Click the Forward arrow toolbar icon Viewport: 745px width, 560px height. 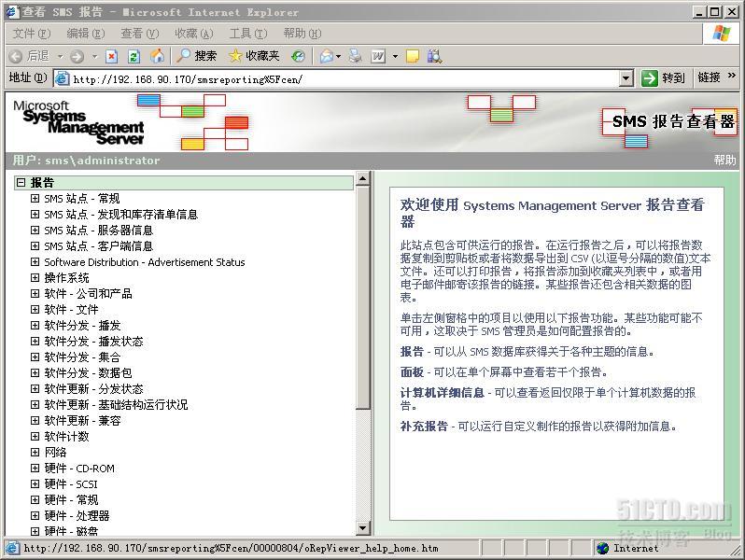77,57
